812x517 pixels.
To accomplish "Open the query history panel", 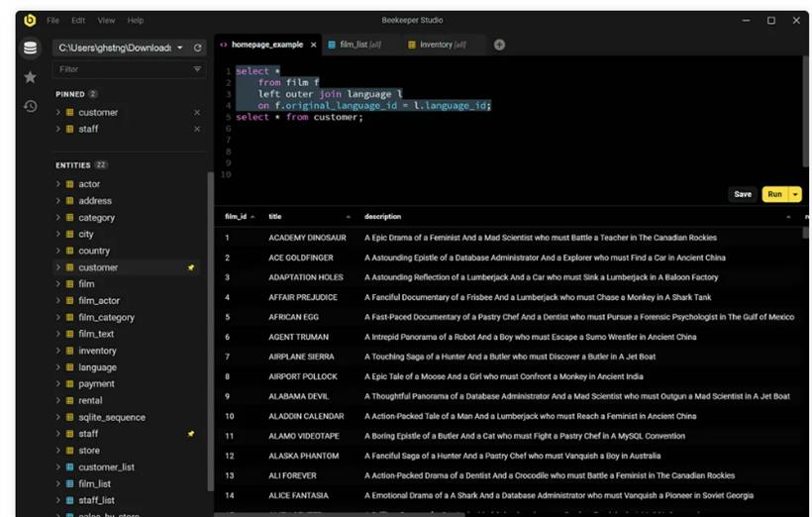I will tap(30, 106).
